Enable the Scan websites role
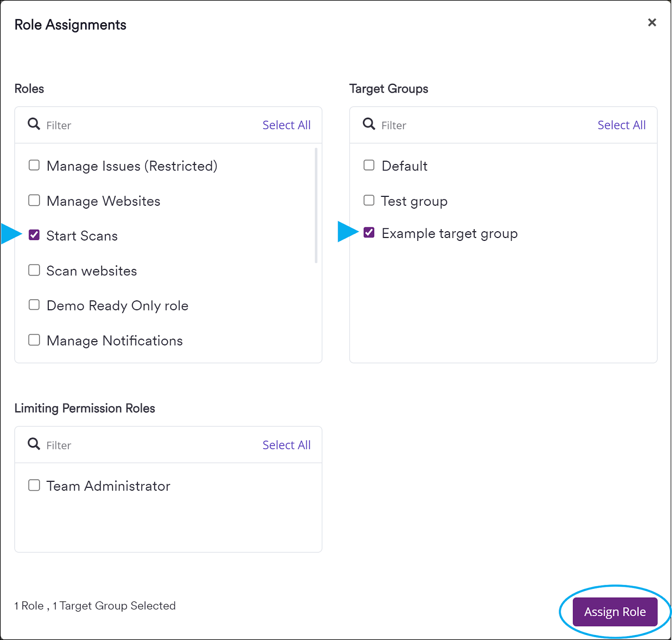Screen dimensions: 672x640 (34, 270)
